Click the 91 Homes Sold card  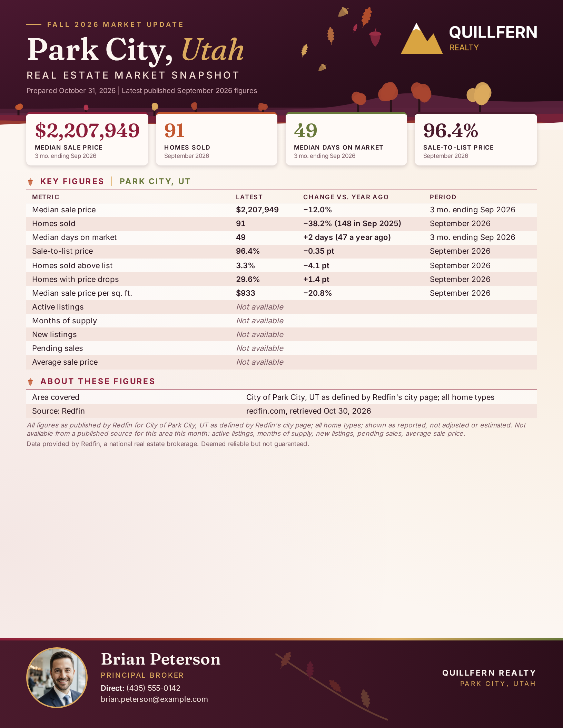217,139
